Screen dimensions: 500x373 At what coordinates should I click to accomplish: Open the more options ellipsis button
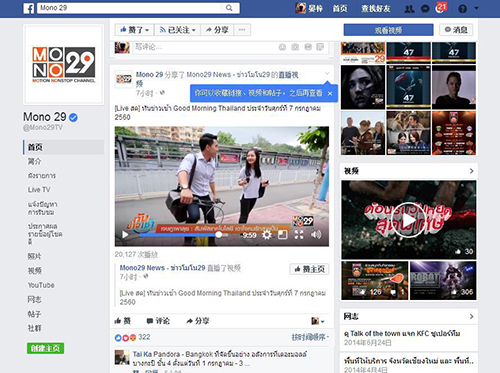pos(242,30)
